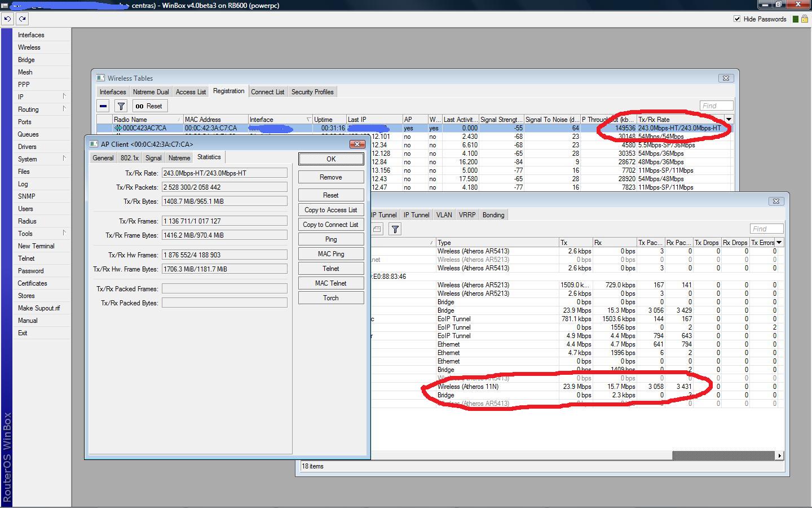This screenshot has height=508, width=812.
Task: Click the comment icon in the interface list toolbar
Action: [x=377, y=229]
